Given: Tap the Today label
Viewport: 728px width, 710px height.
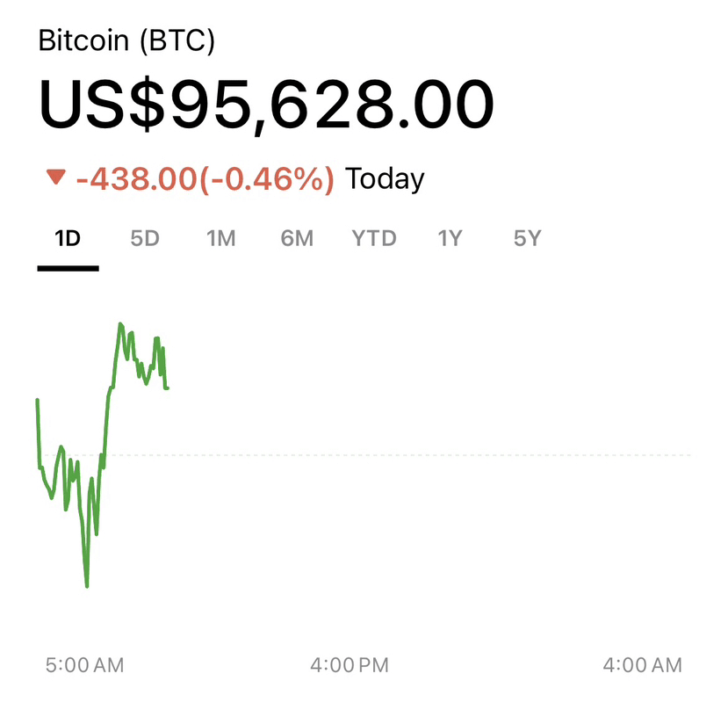Looking at the screenshot, I should click(385, 179).
